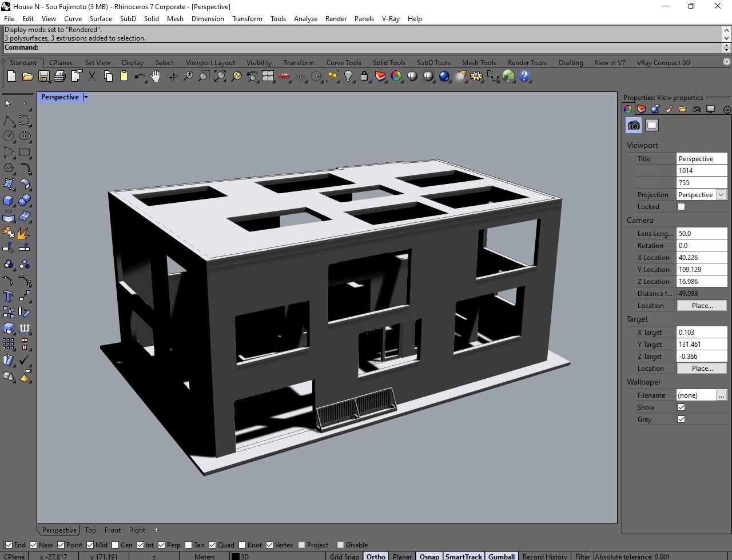
Task: Select the Circle tool in sidebar
Action: click(x=9, y=136)
